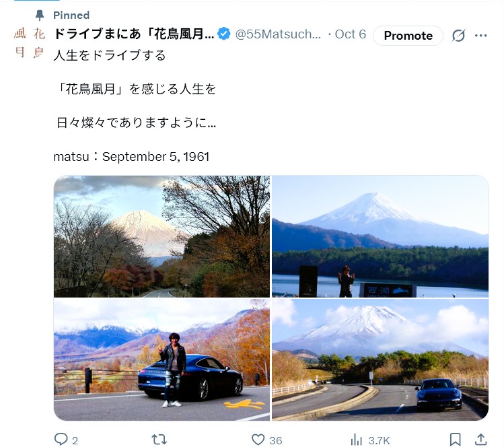The image size is (504, 447).
Task: Open the photo of man by Porsche
Action: [x=161, y=359]
